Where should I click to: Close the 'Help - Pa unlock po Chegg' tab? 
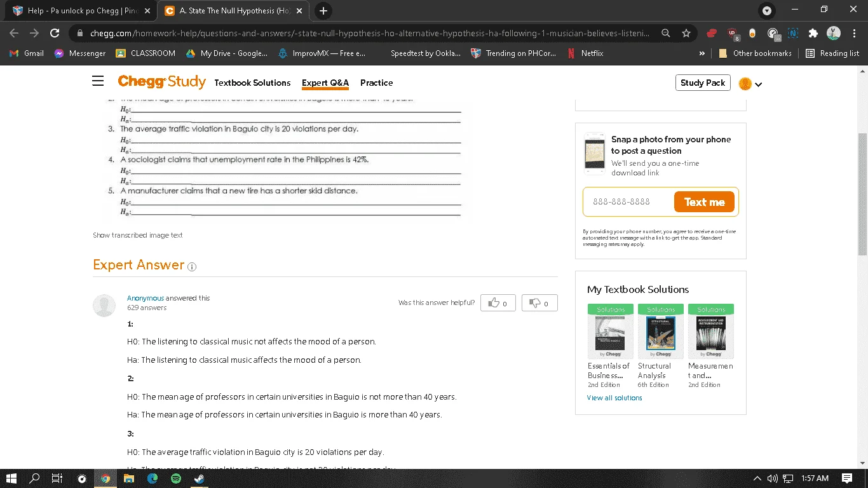tap(147, 11)
